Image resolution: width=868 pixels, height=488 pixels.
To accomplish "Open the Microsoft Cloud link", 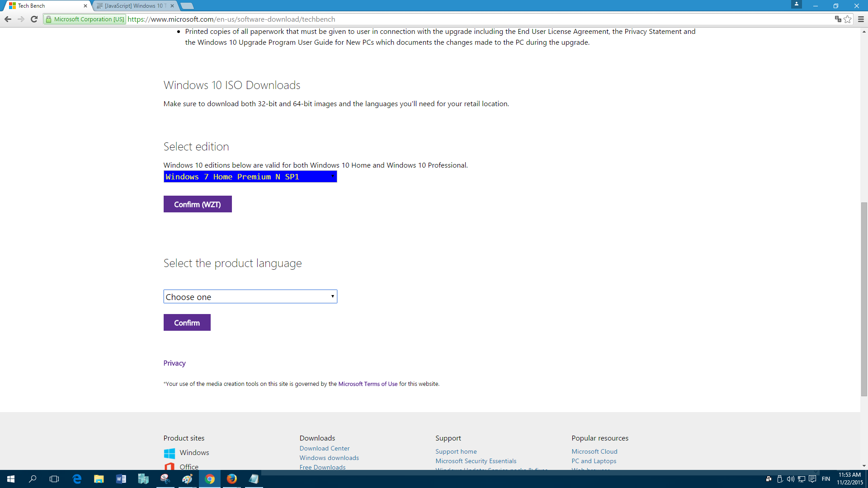I will (x=594, y=451).
